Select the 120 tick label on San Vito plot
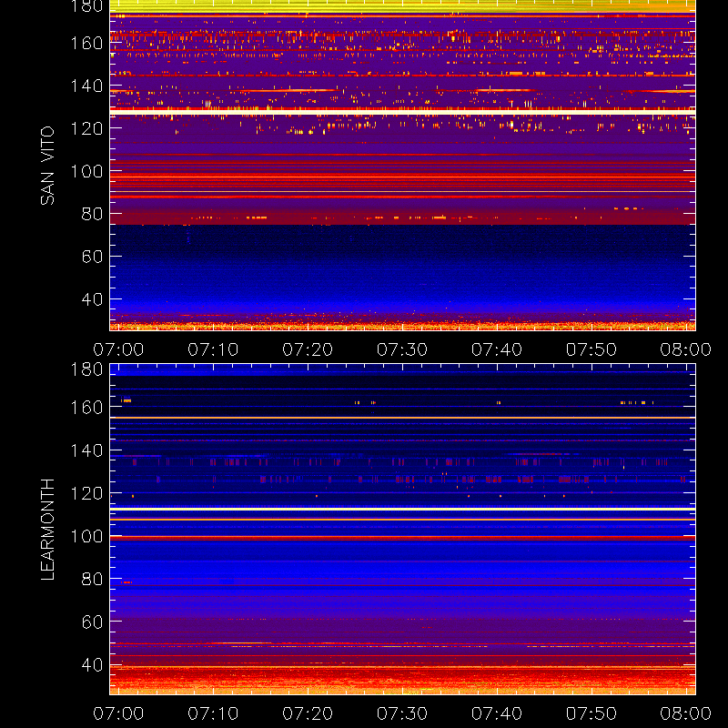728x728 pixels. [x=86, y=128]
